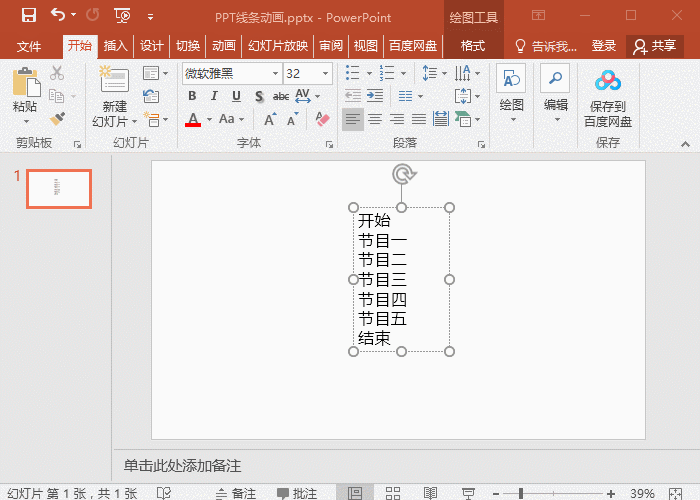Toggle center text alignment
This screenshot has height=500, width=700.
[375, 119]
